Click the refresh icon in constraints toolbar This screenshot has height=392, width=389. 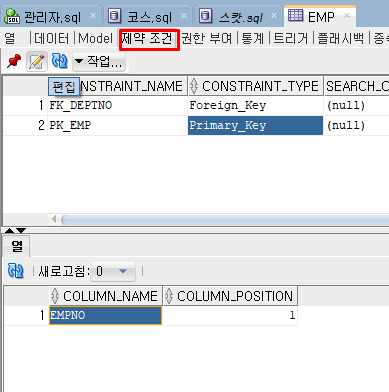[60, 61]
